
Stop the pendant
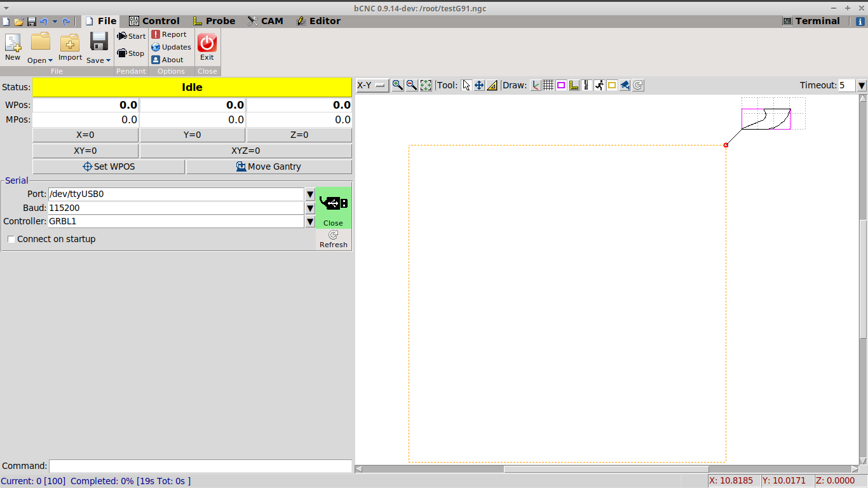tap(132, 53)
